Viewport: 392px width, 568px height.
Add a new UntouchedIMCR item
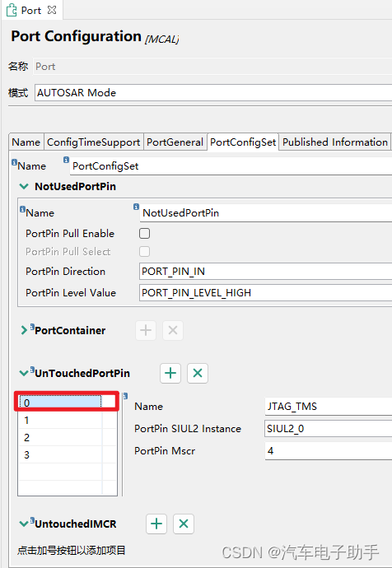(156, 524)
